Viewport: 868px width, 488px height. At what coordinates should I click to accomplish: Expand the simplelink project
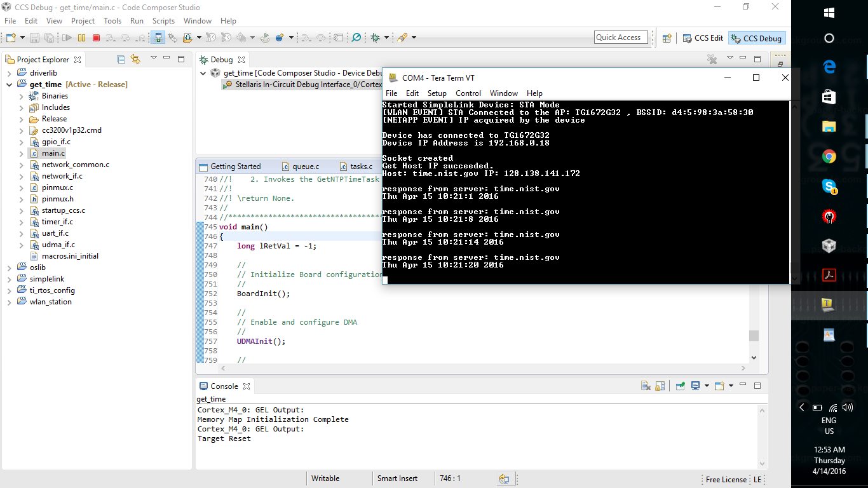pos(10,279)
